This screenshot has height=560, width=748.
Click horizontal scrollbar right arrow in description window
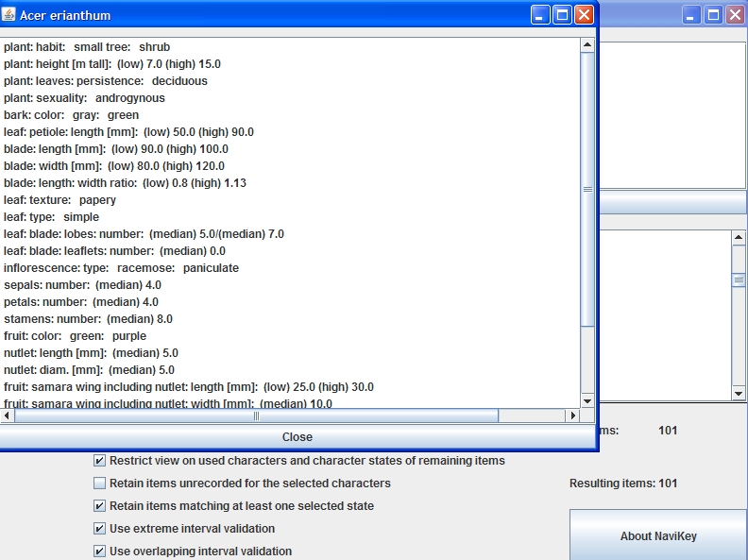(573, 416)
